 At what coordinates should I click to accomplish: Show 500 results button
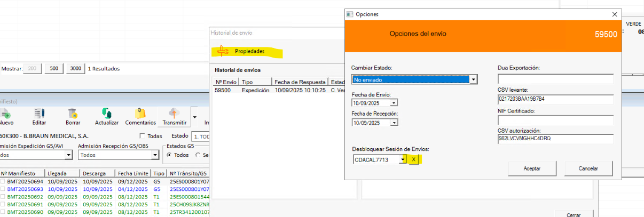point(54,69)
